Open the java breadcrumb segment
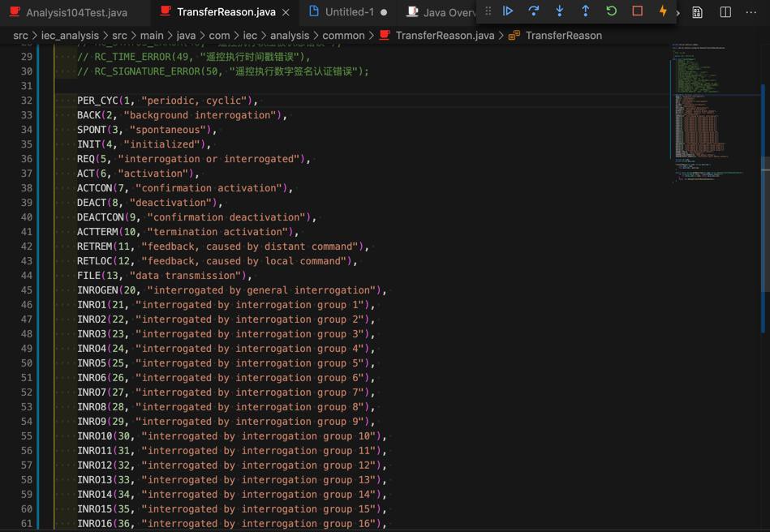Image resolution: width=770 pixels, height=532 pixels. pyautogui.click(x=186, y=36)
